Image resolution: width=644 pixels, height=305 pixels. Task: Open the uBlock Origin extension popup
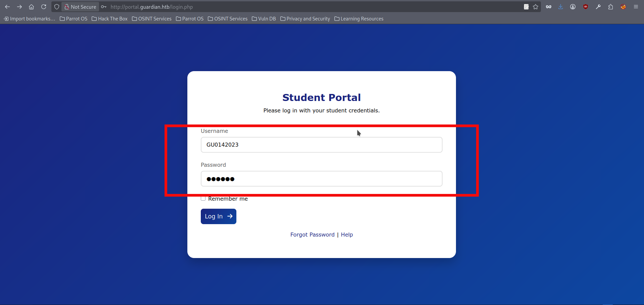point(586,7)
